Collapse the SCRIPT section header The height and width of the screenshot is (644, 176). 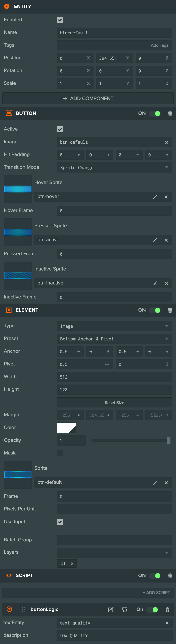[x=9, y=575]
